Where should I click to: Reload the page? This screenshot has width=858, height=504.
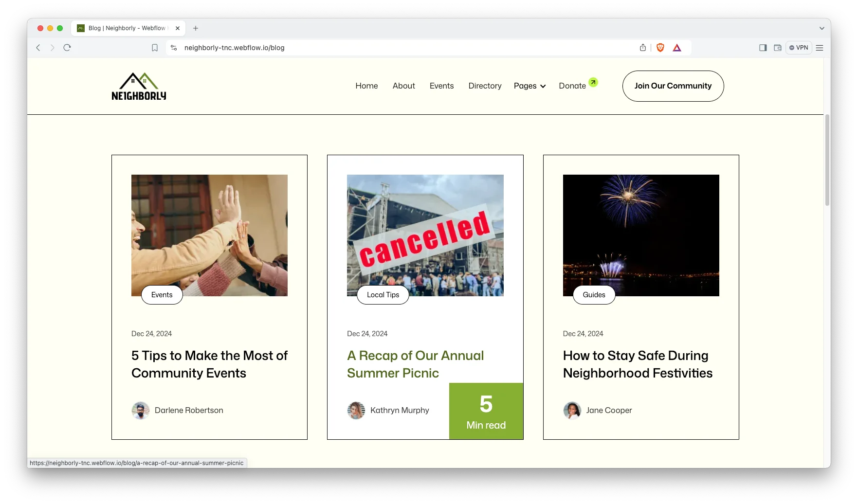coord(67,48)
